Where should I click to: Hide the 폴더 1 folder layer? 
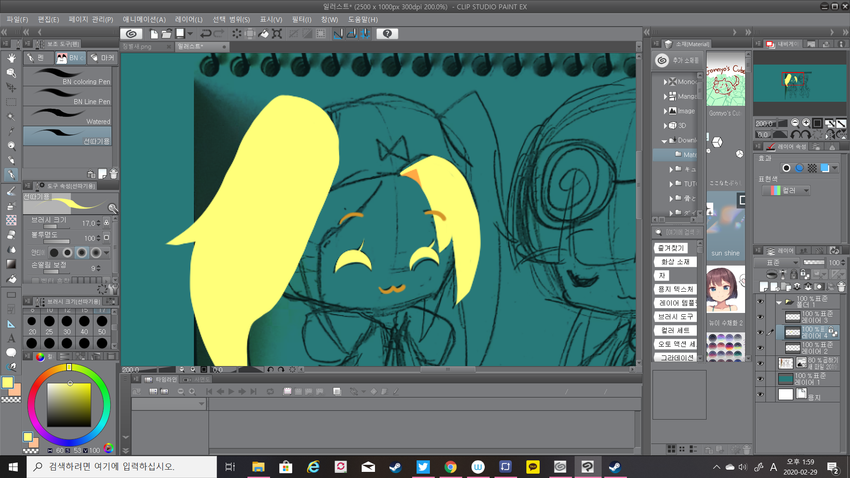(760, 302)
